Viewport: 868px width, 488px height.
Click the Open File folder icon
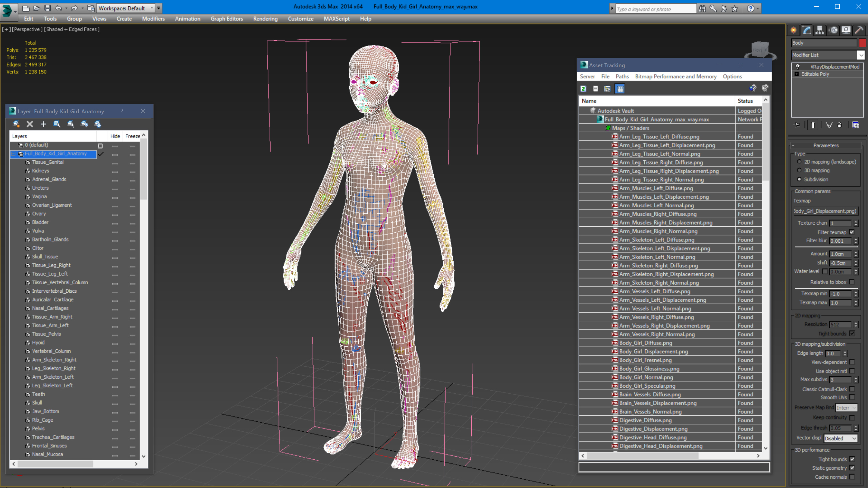point(37,8)
